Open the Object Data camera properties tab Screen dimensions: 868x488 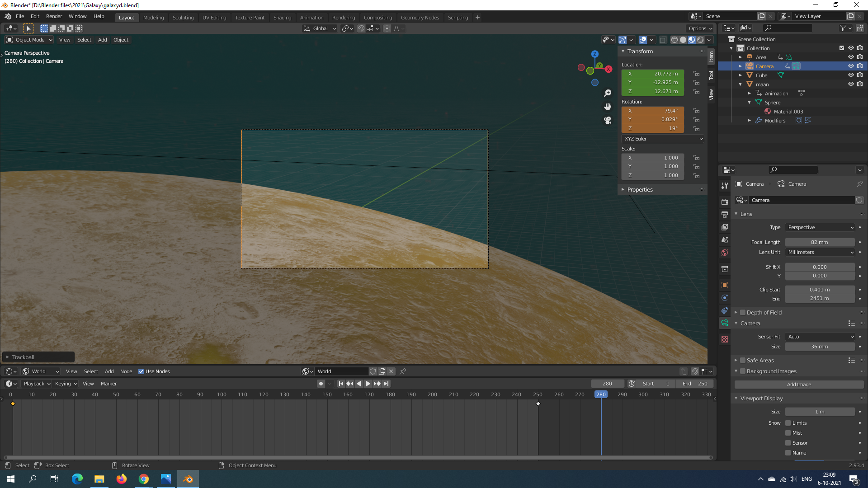[x=725, y=323]
